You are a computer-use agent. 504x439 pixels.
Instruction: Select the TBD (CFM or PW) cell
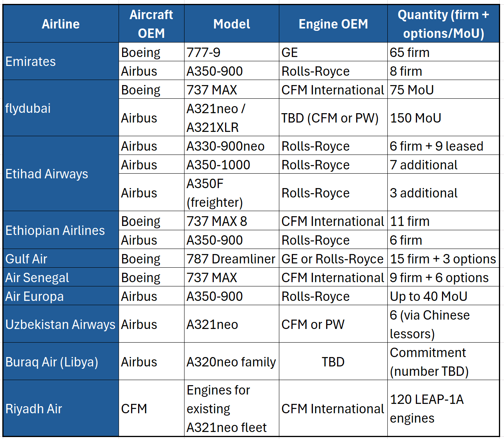(333, 118)
